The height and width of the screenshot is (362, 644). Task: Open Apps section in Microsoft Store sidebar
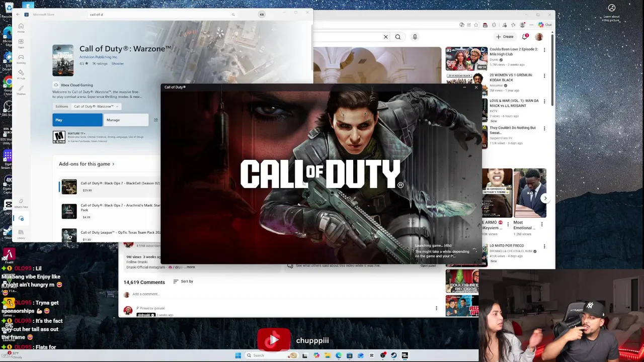(x=21, y=44)
